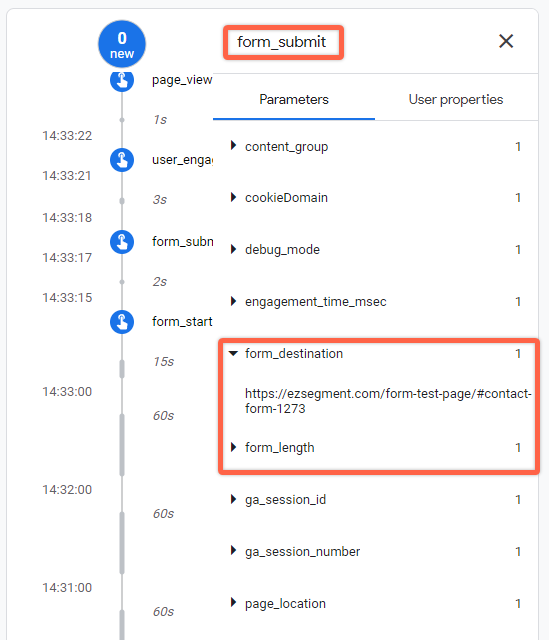Click the form_start event label
The height and width of the screenshot is (640, 549).
[x=182, y=322]
